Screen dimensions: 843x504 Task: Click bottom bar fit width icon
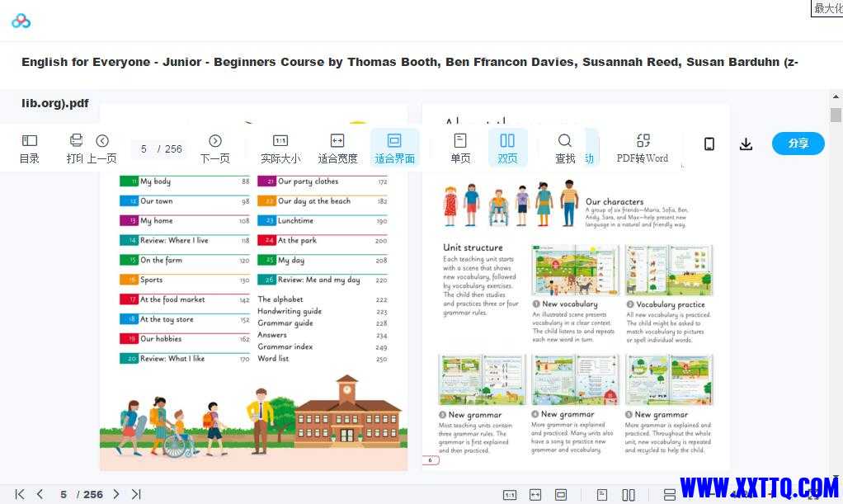pos(535,495)
